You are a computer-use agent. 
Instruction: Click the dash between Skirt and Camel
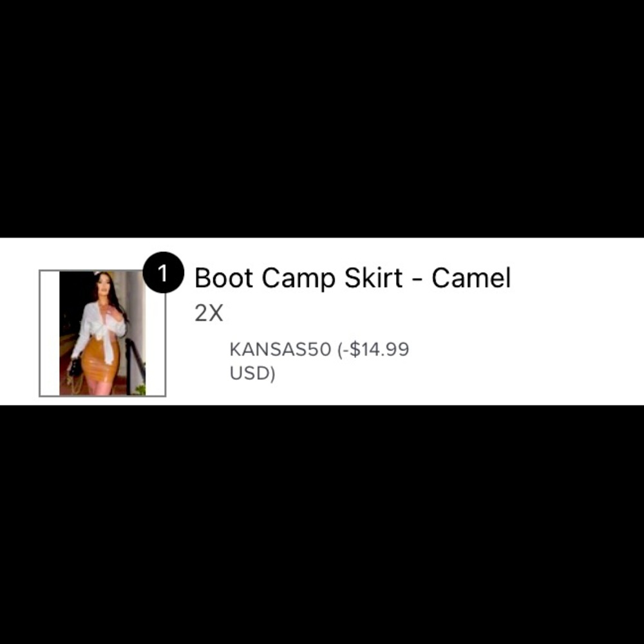417,279
